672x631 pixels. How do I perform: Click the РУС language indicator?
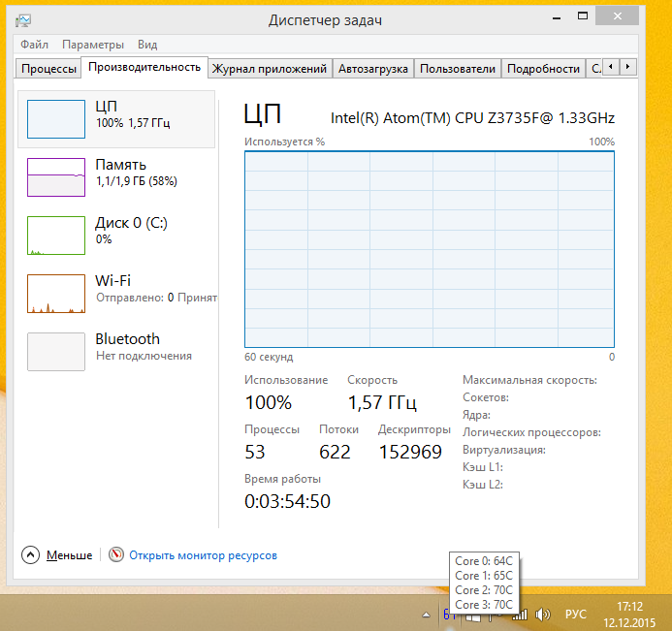pyautogui.click(x=575, y=615)
